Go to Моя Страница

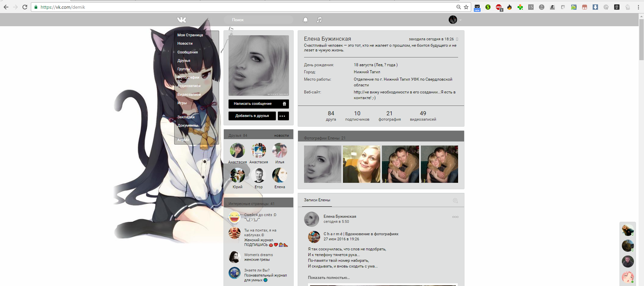190,35
